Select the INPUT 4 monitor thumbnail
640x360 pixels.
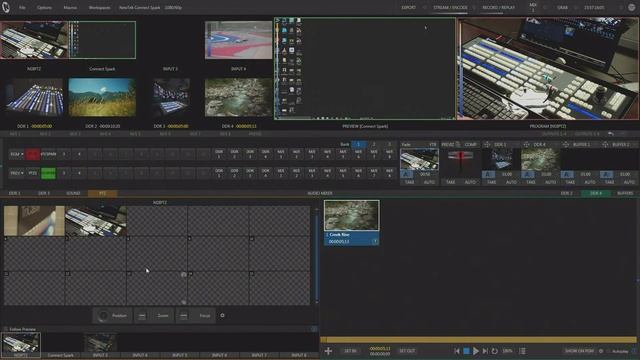click(x=238, y=40)
